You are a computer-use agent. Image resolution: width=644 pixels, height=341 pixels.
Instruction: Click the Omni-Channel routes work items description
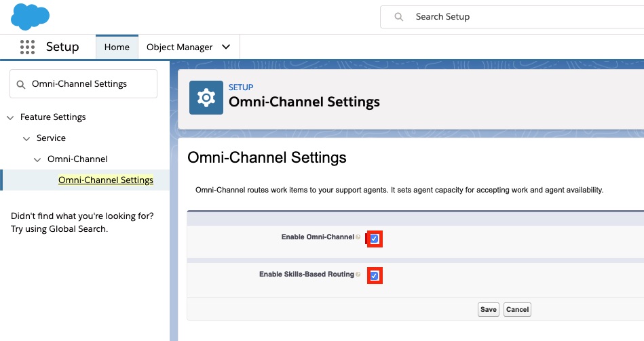tap(399, 190)
